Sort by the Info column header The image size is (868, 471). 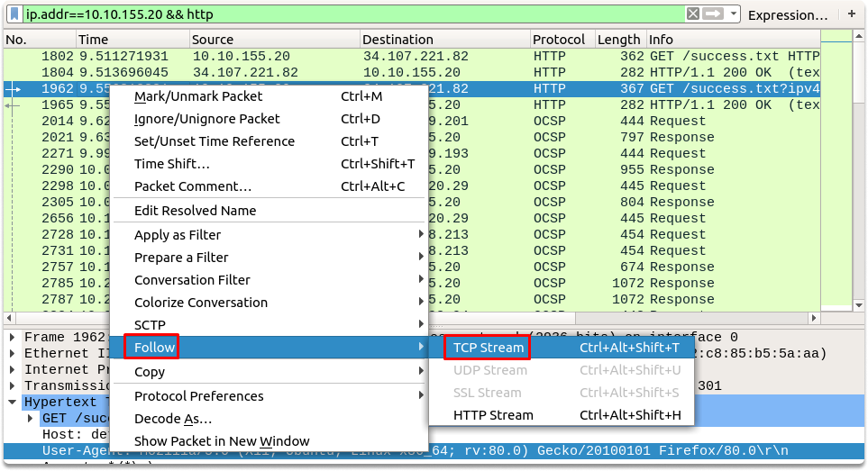[x=733, y=40]
